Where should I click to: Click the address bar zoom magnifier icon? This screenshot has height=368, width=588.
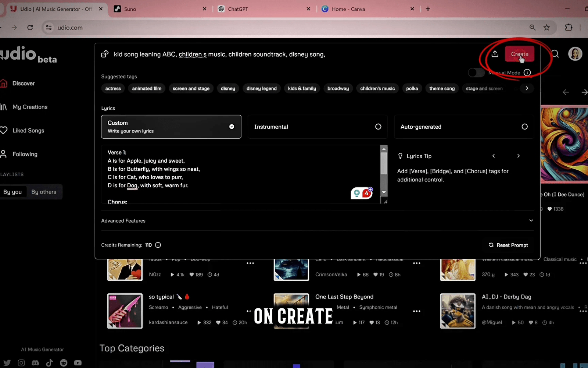pos(533,28)
